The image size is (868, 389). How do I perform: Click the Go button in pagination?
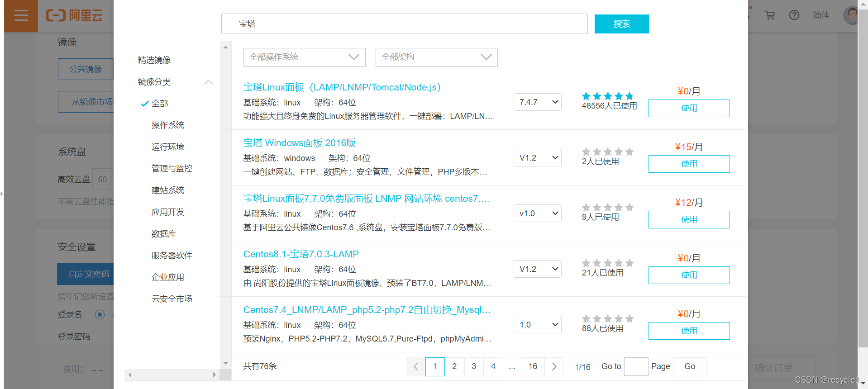pyautogui.click(x=690, y=366)
